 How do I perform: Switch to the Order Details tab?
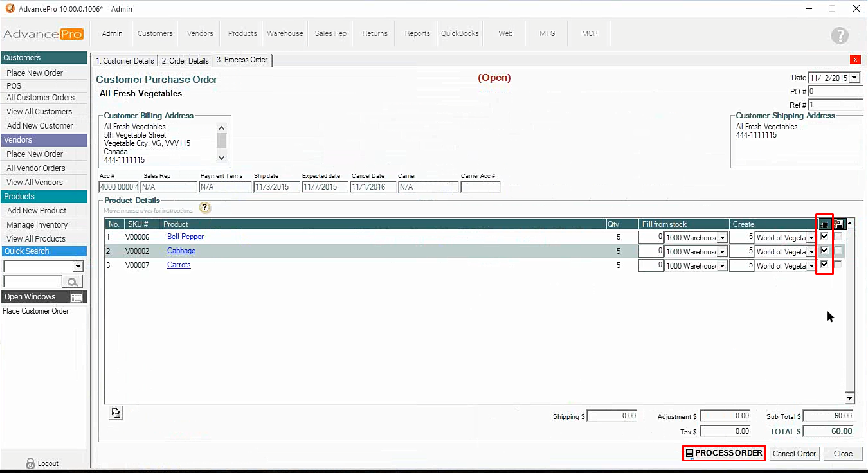click(185, 61)
